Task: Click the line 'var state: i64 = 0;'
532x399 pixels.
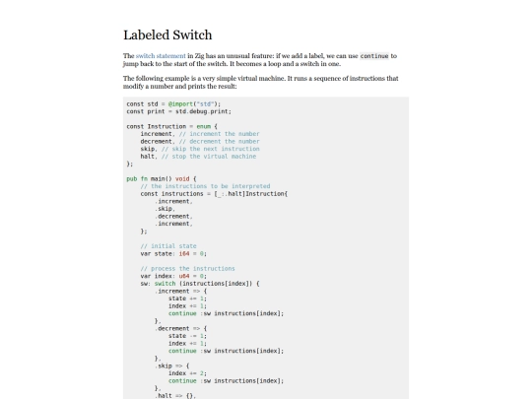Action: point(173,253)
